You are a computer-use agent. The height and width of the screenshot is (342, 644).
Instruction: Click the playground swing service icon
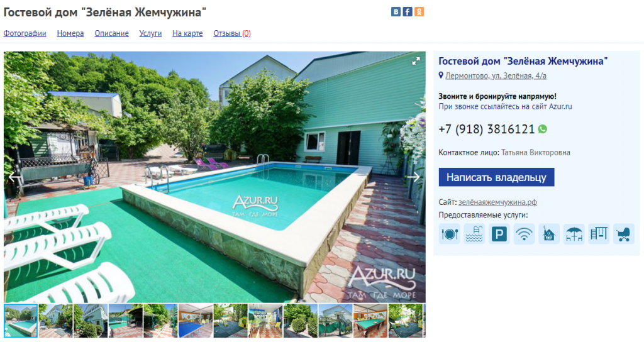click(599, 234)
